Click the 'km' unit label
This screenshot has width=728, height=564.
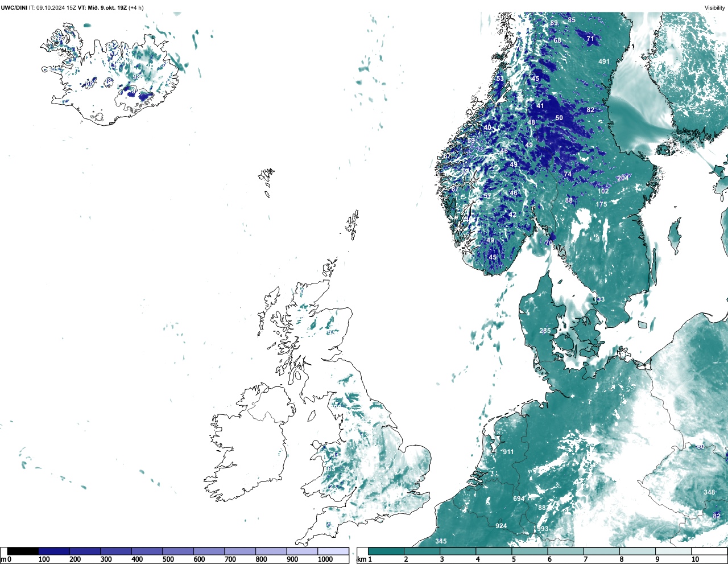pyautogui.click(x=361, y=559)
